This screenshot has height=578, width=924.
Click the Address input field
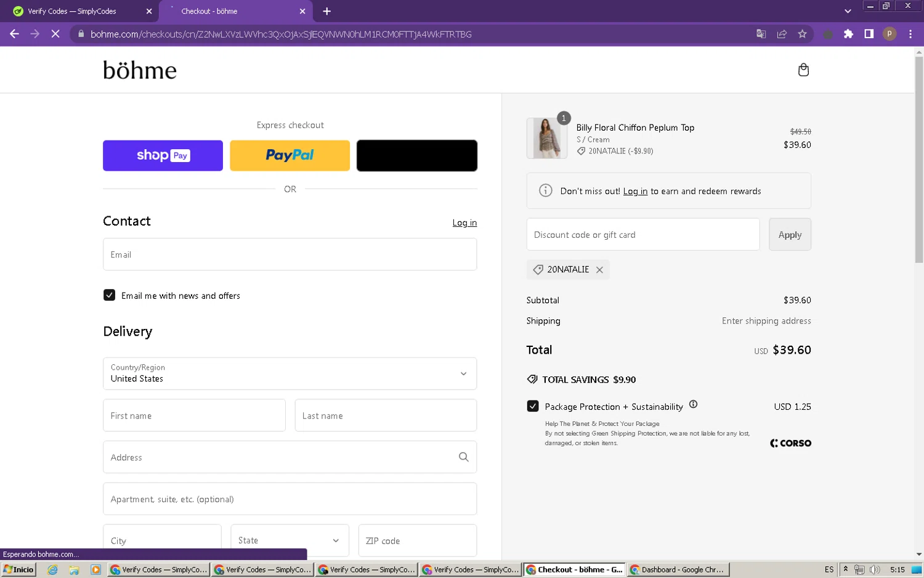(290, 457)
